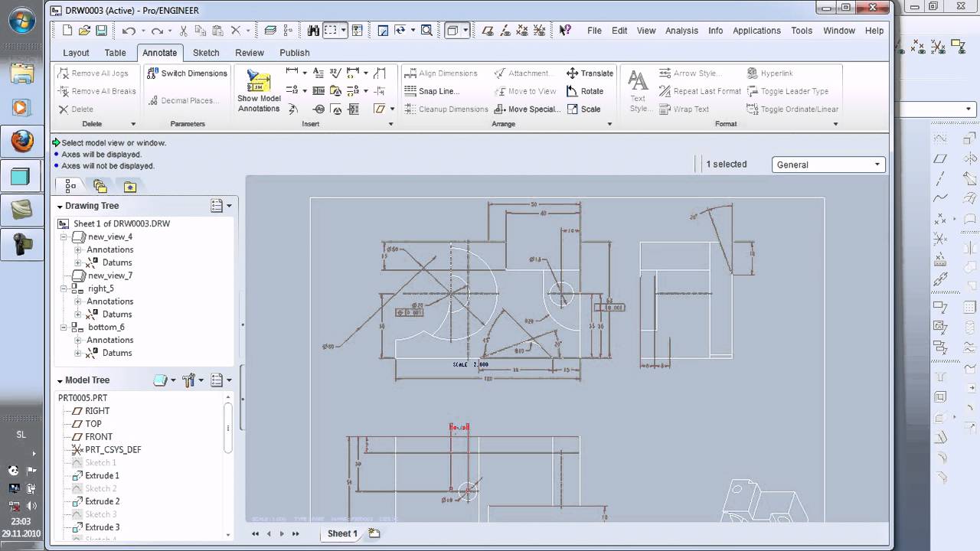Toggle the datum point display icon

[522, 31]
